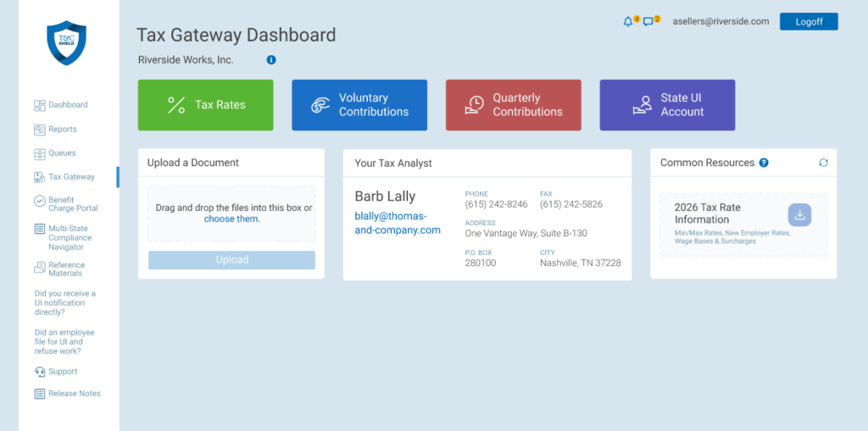This screenshot has width=868, height=431.
Task: Click the drag and drop file box
Action: click(231, 213)
